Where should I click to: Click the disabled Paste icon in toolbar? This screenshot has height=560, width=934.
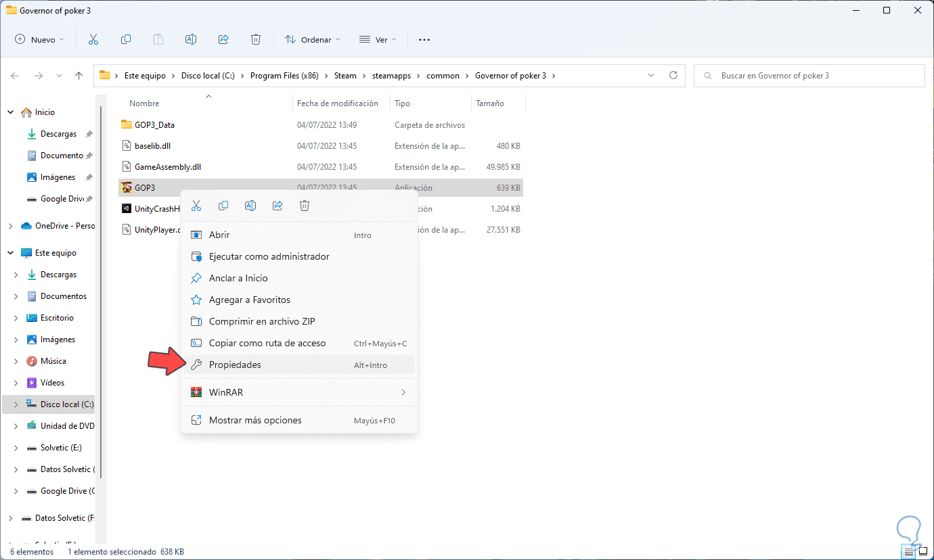click(158, 39)
